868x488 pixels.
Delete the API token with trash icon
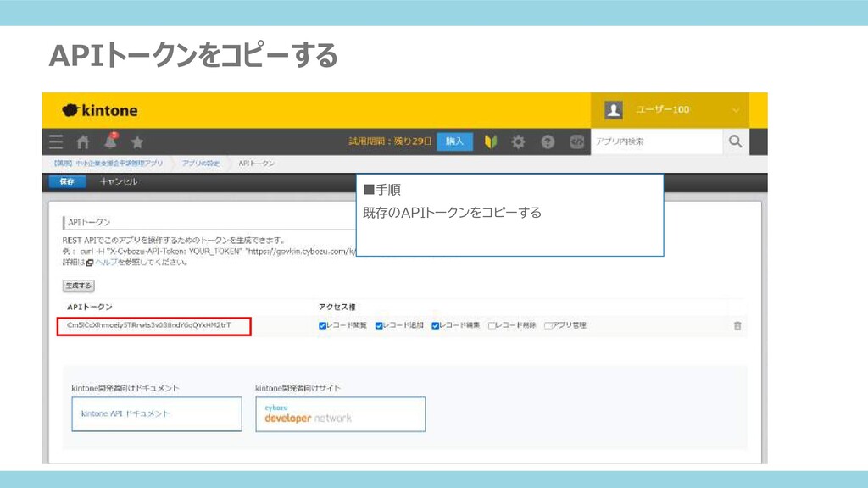coord(737,326)
